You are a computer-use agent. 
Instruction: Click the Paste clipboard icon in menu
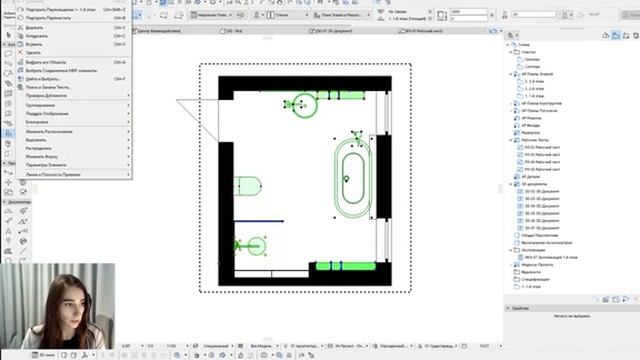(x=20, y=44)
